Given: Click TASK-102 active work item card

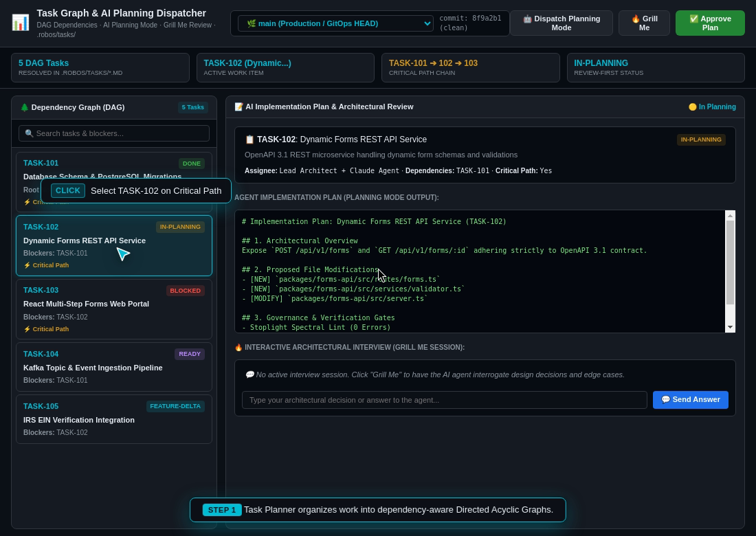Looking at the screenshot, I should coord(285,67).
